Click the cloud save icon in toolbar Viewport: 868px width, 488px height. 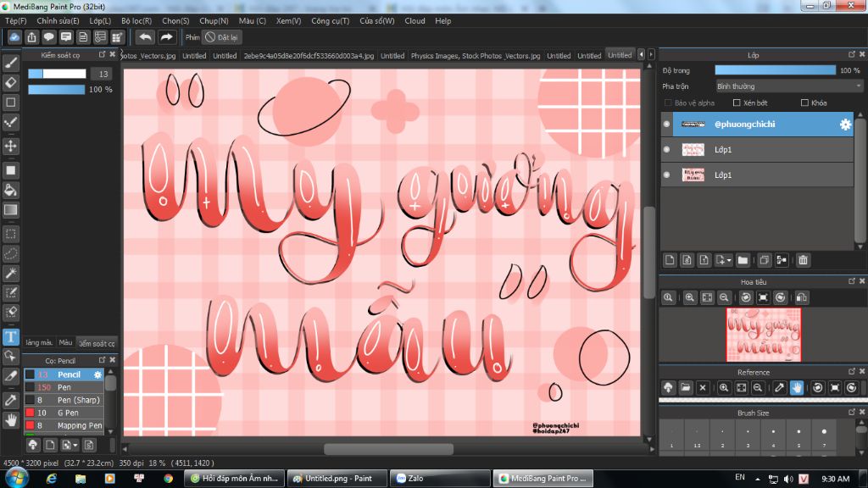[14, 37]
